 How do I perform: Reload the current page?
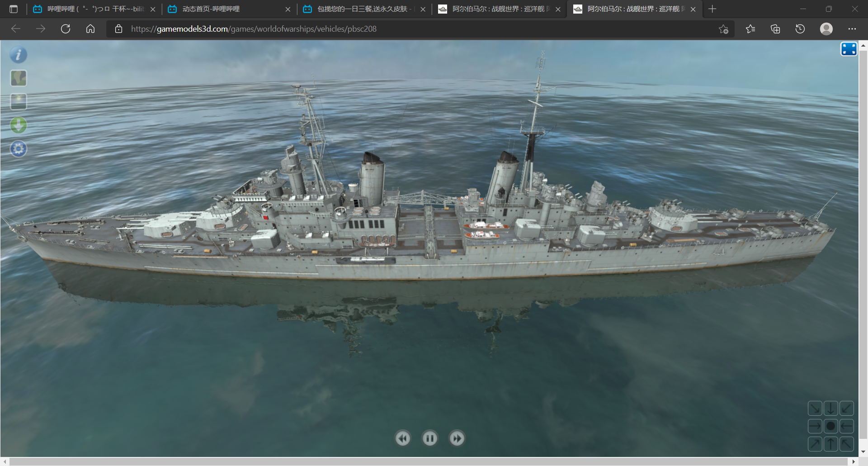coord(66,29)
